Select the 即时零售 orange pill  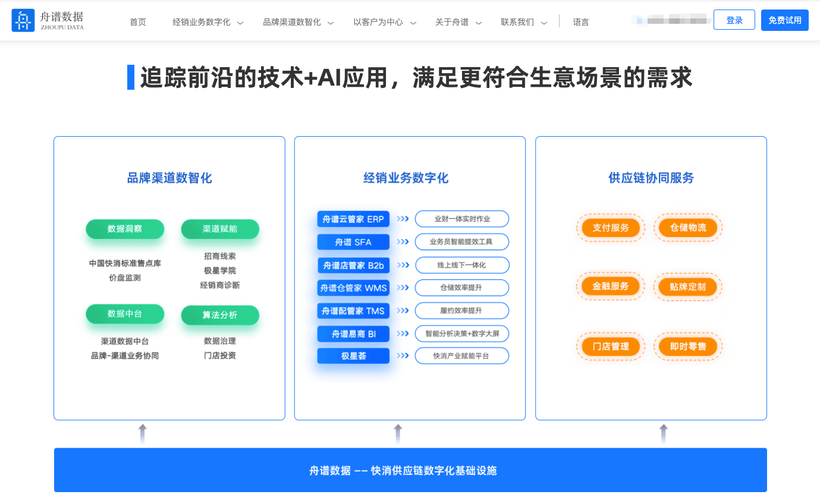coord(688,346)
